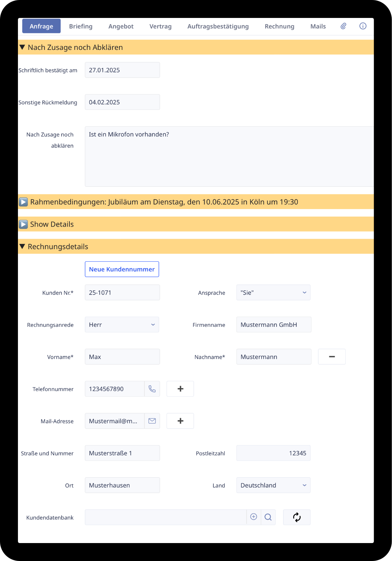This screenshot has height=561, width=392.
Task: Open the attachments paperclip icon
Action: coord(343,26)
